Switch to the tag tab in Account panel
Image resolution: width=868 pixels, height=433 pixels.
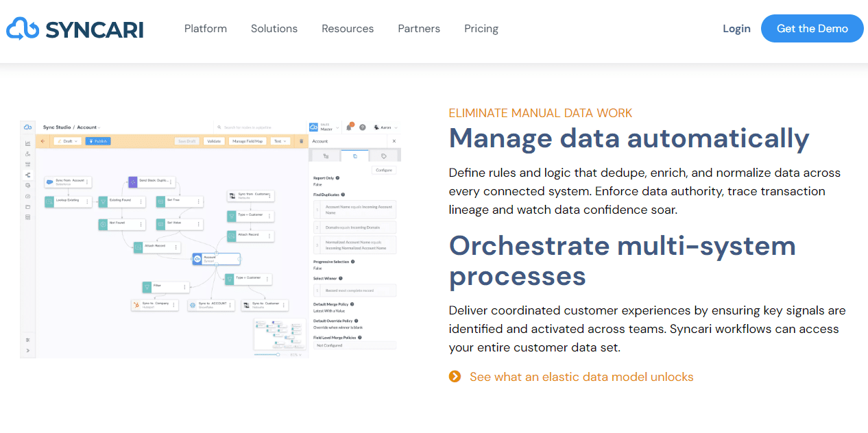383,156
